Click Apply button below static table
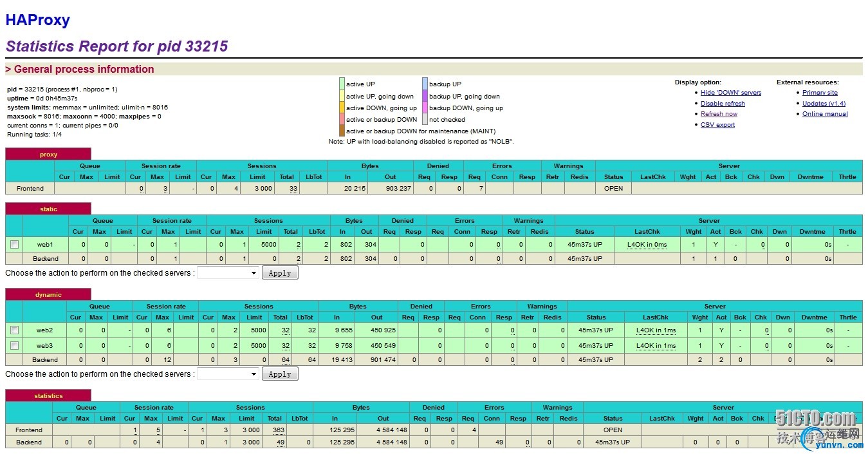The width and height of the screenshot is (868, 456). pyautogui.click(x=280, y=273)
